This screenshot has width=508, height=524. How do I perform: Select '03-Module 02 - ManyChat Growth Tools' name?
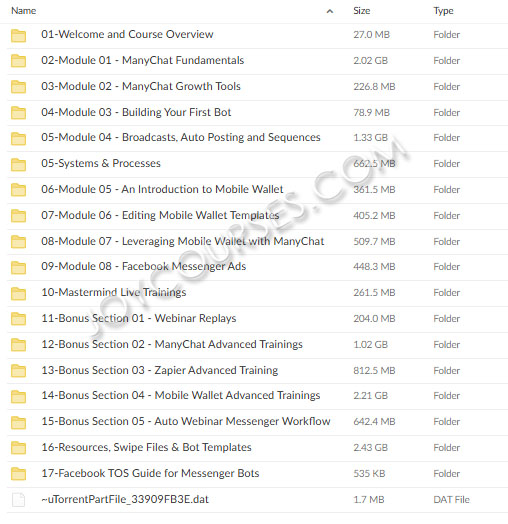141,86
